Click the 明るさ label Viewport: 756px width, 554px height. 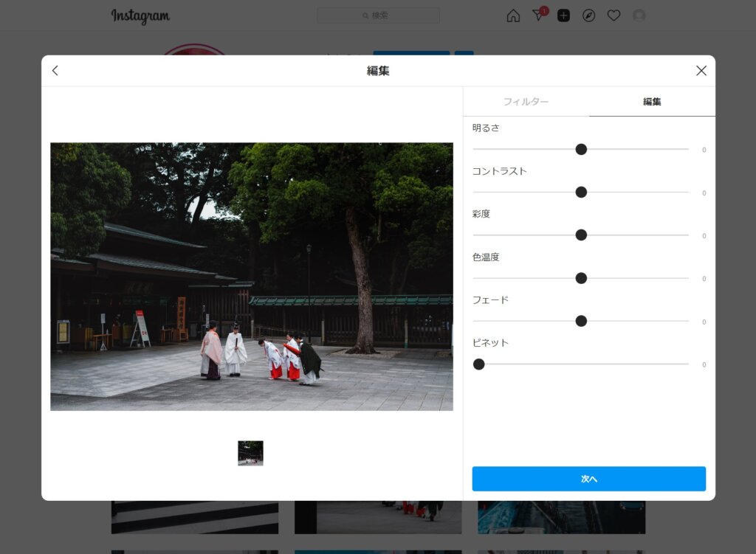pos(486,128)
